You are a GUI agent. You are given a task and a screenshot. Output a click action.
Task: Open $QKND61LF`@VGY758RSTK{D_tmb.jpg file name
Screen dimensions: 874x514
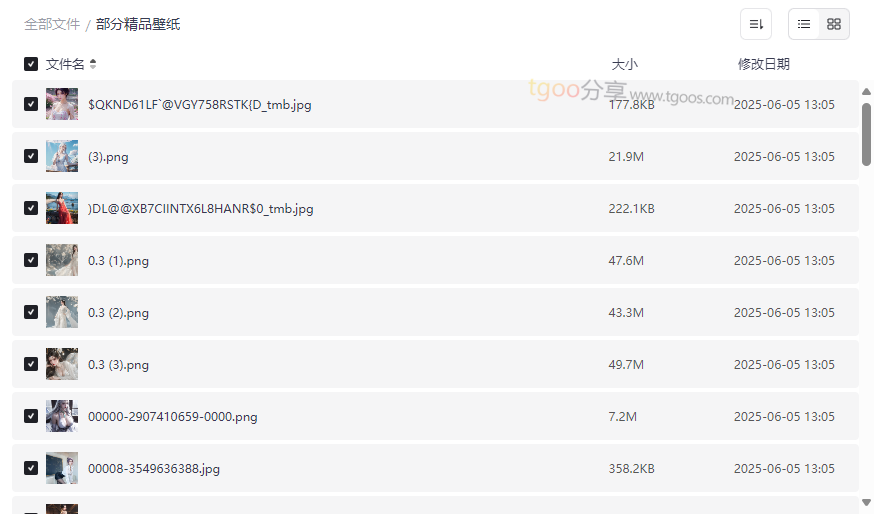pyautogui.click(x=200, y=104)
